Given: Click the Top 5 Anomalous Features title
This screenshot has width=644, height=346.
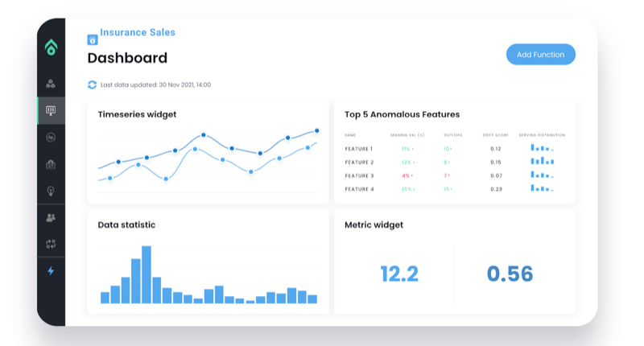Looking at the screenshot, I should coord(402,114).
